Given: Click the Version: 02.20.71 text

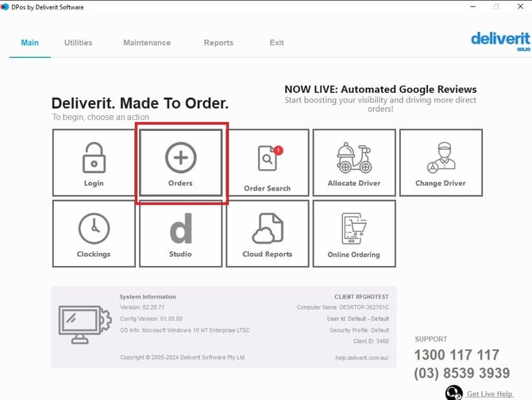Looking at the screenshot, I should [x=142, y=307].
